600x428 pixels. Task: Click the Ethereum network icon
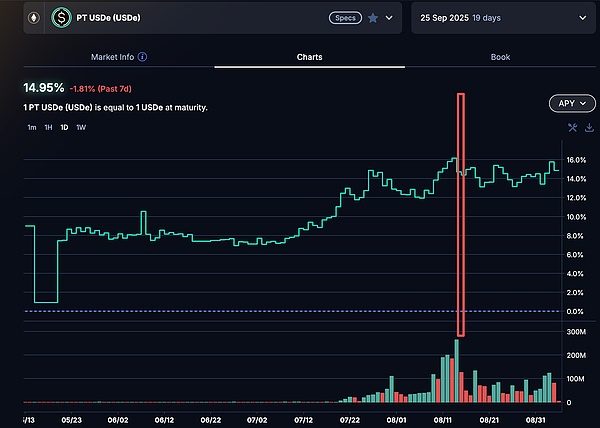pos(36,18)
